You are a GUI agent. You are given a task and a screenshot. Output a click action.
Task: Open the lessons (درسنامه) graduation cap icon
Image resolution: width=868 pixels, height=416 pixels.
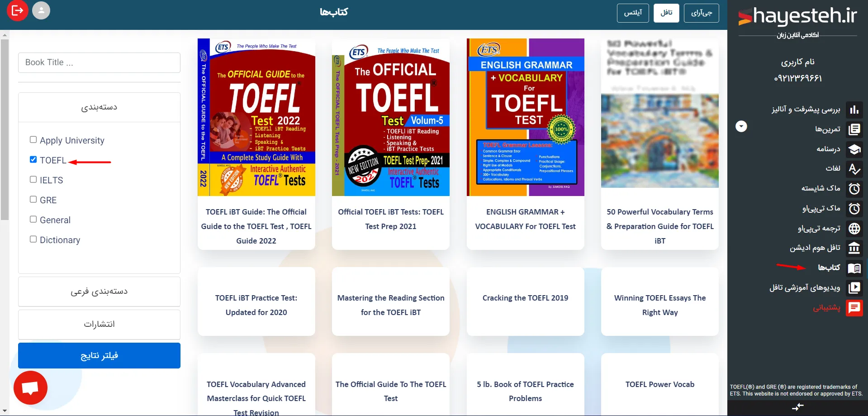click(x=854, y=149)
